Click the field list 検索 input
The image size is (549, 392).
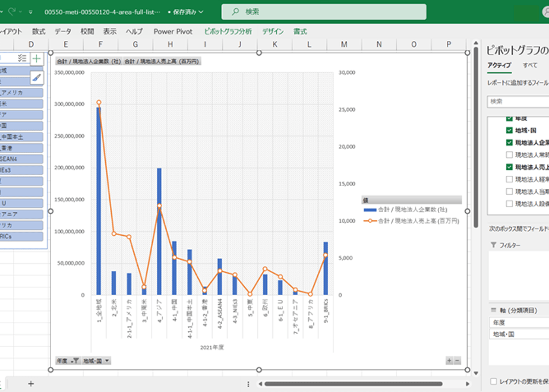pos(518,102)
